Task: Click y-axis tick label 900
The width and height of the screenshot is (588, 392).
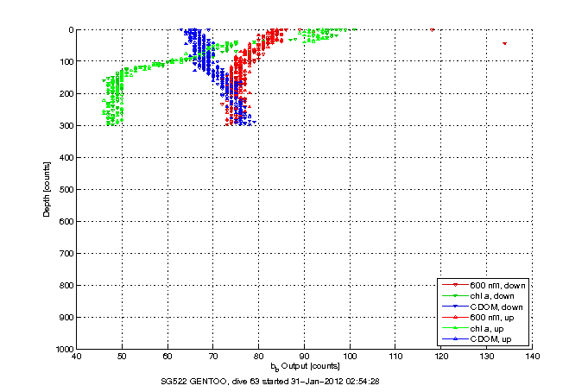Action: point(66,318)
